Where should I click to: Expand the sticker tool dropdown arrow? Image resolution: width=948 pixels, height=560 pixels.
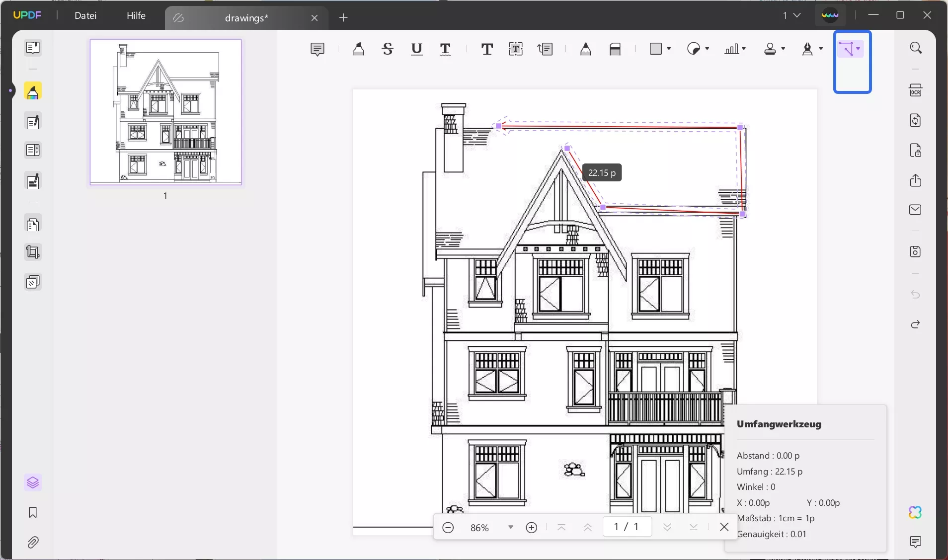tap(707, 49)
